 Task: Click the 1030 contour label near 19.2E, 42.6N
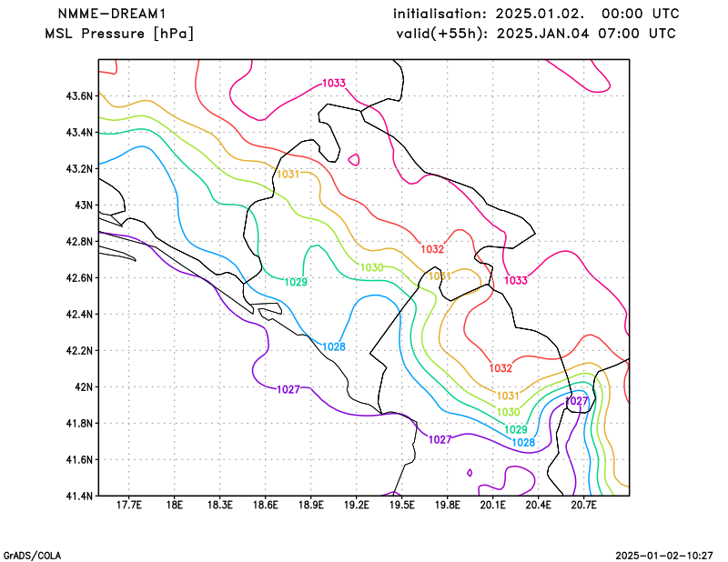click(x=372, y=267)
